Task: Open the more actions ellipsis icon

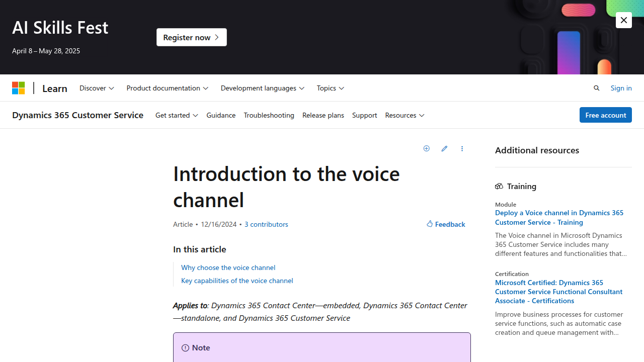Action: coord(462,149)
